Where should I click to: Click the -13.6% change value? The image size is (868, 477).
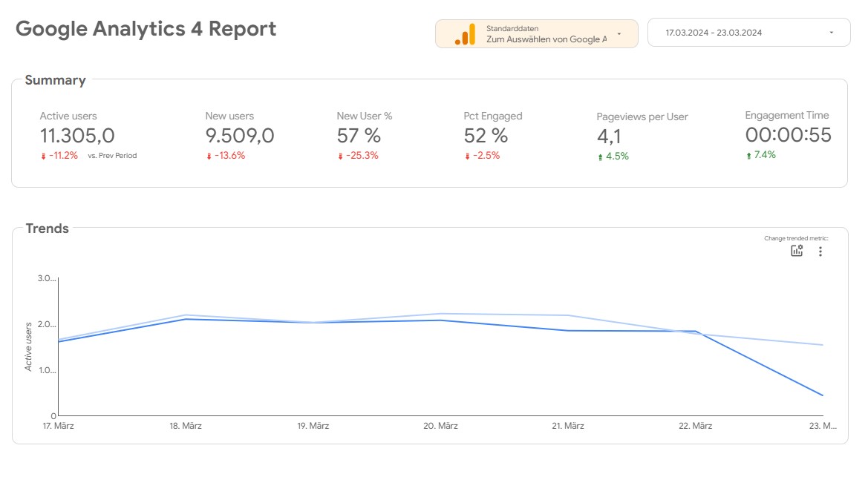click(229, 156)
